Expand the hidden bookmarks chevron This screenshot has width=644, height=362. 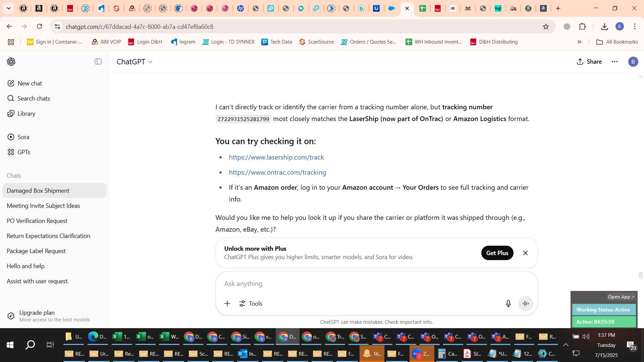pos(579,42)
